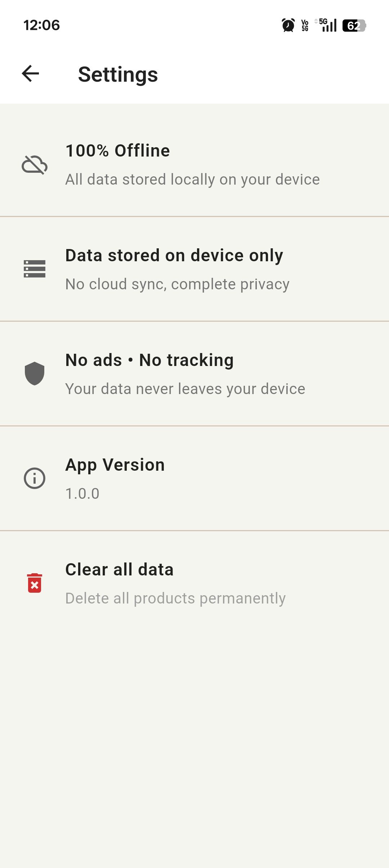Tap the Settings page title
This screenshot has width=389, height=868.
(x=118, y=74)
